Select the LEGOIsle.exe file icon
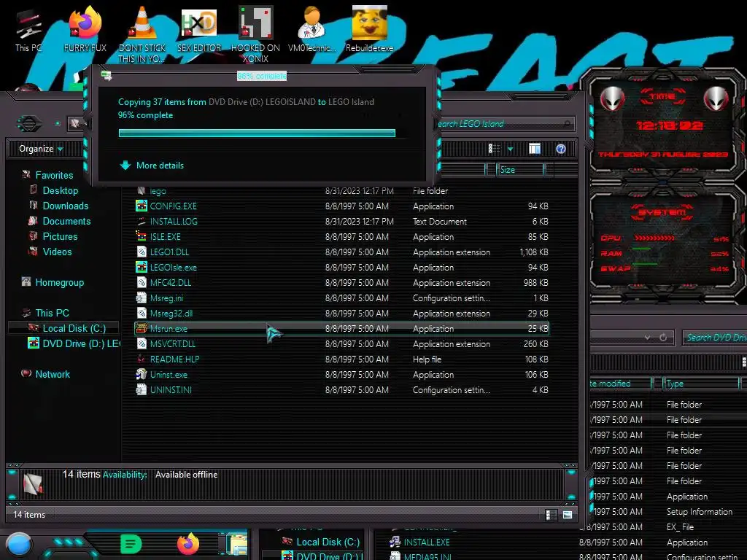The height and width of the screenshot is (560, 747). click(142, 267)
